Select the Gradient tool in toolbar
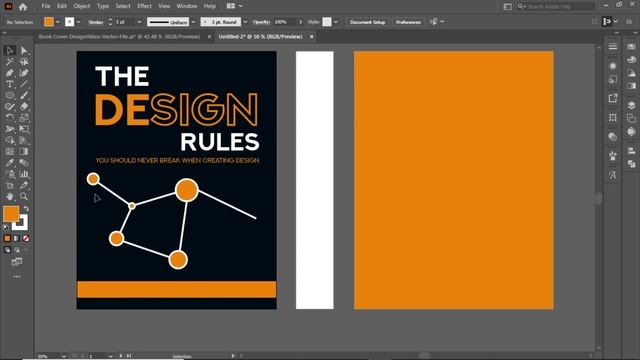640x360 pixels. click(24, 151)
